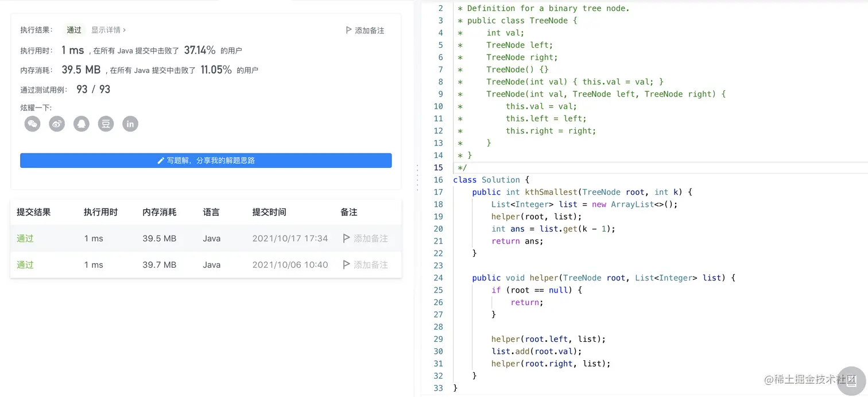This screenshot has width=868, height=397.
Task: Click the 备注 column header
Action: tap(349, 212)
